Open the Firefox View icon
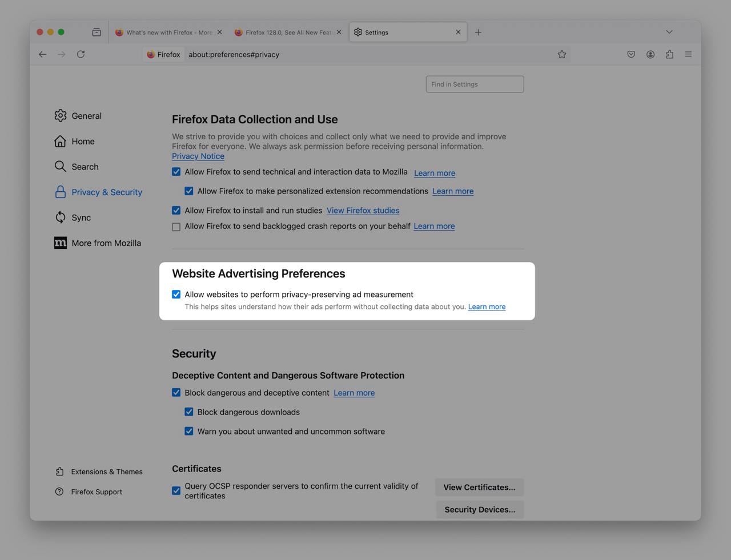 (97, 32)
